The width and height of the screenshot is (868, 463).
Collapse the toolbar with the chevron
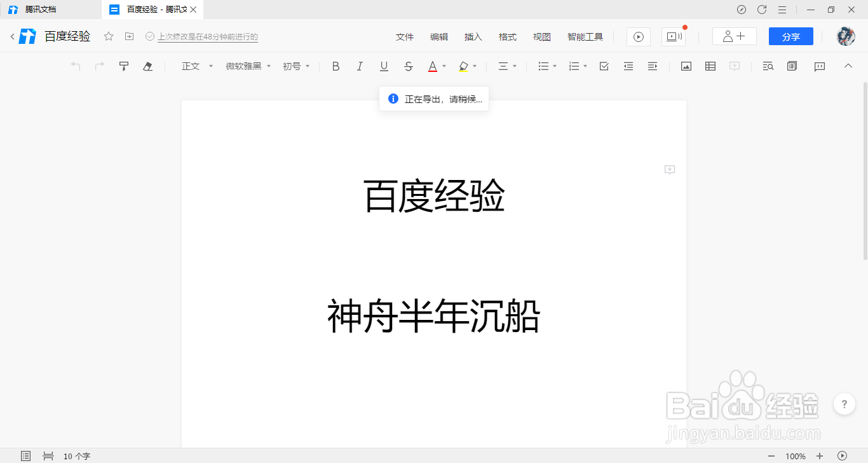click(x=848, y=66)
